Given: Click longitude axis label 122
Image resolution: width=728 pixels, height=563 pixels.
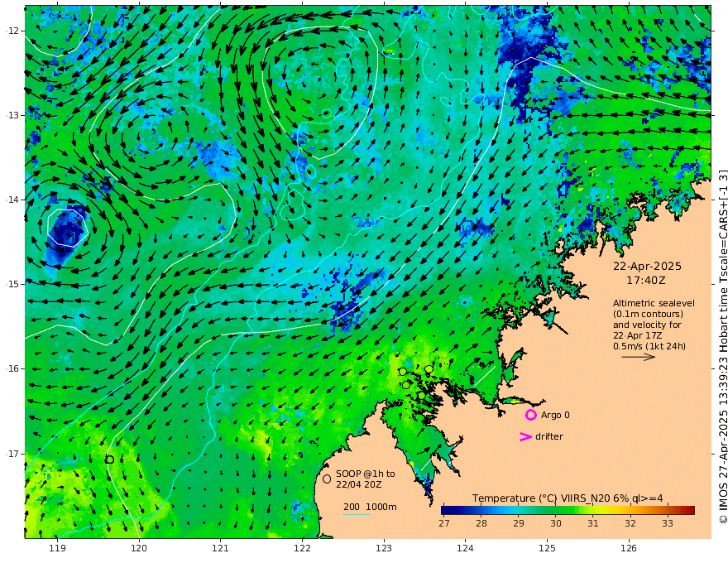Looking at the screenshot, I should [x=302, y=548].
